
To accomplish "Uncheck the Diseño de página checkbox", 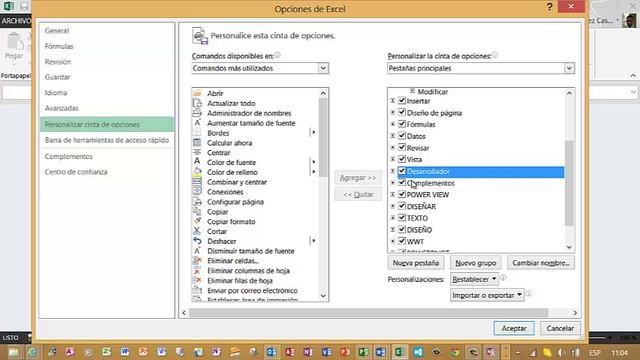I will 402,112.
